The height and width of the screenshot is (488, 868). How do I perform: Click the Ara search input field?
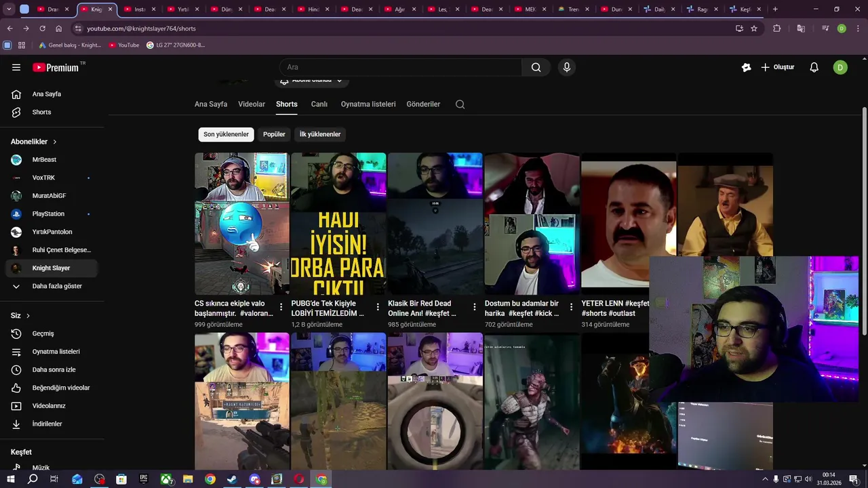coord(400,67)
